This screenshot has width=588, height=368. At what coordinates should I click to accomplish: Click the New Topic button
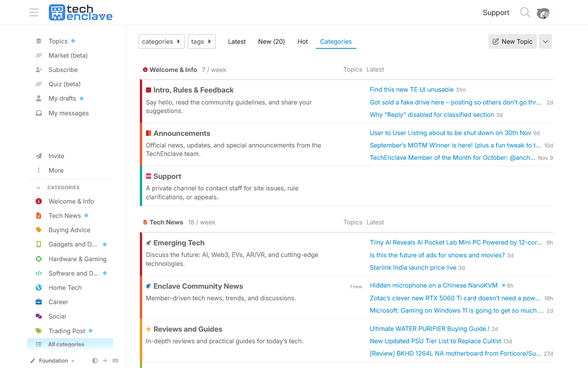pos(512,41)
